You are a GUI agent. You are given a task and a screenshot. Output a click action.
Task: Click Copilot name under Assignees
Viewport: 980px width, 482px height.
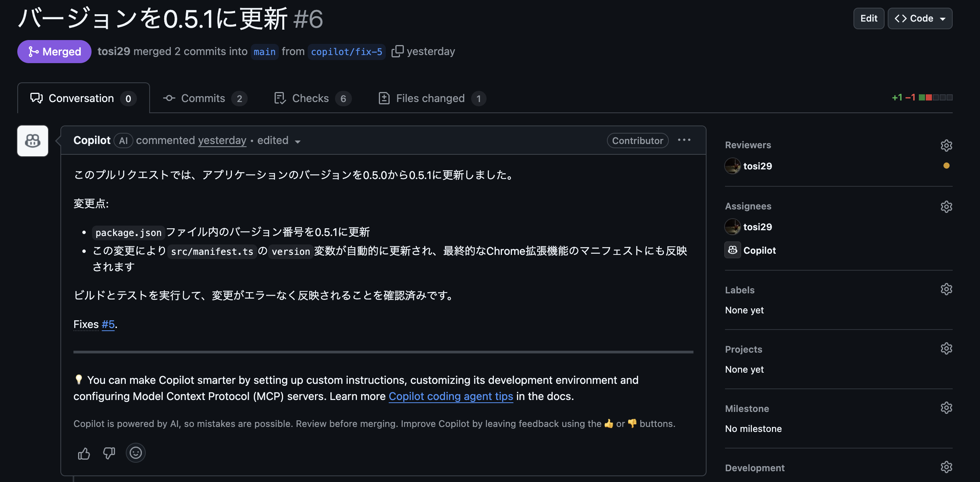tap(760, 250)
